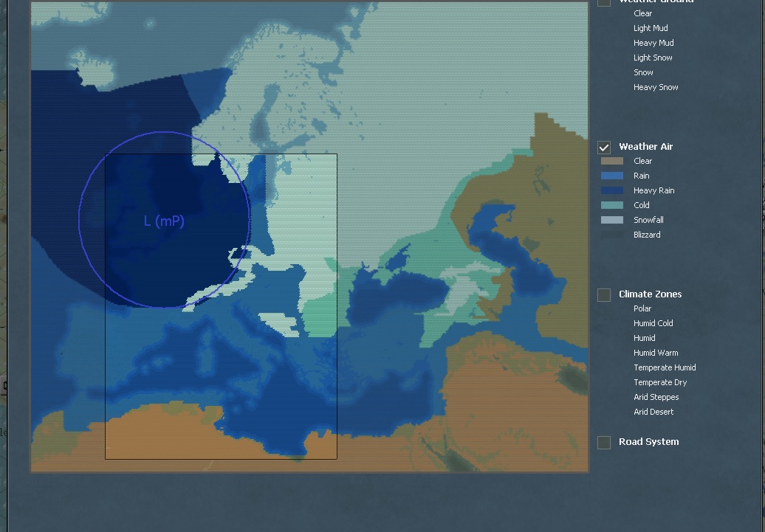
Task: Click the Clear color swatch under Weather Air
Action: click(612, 161)
